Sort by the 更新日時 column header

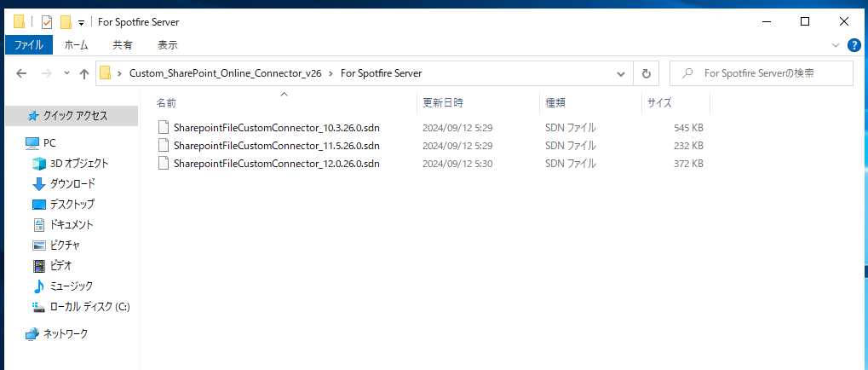(x=478, y=102)
